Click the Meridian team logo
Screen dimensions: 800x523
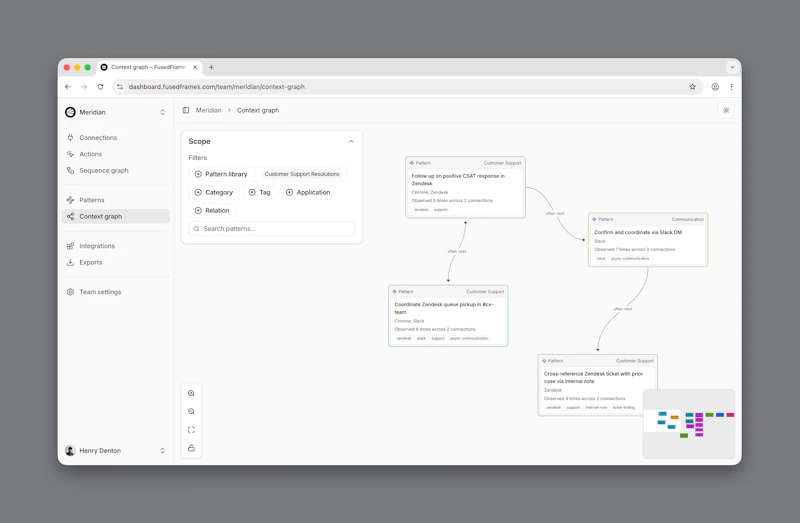70,112
